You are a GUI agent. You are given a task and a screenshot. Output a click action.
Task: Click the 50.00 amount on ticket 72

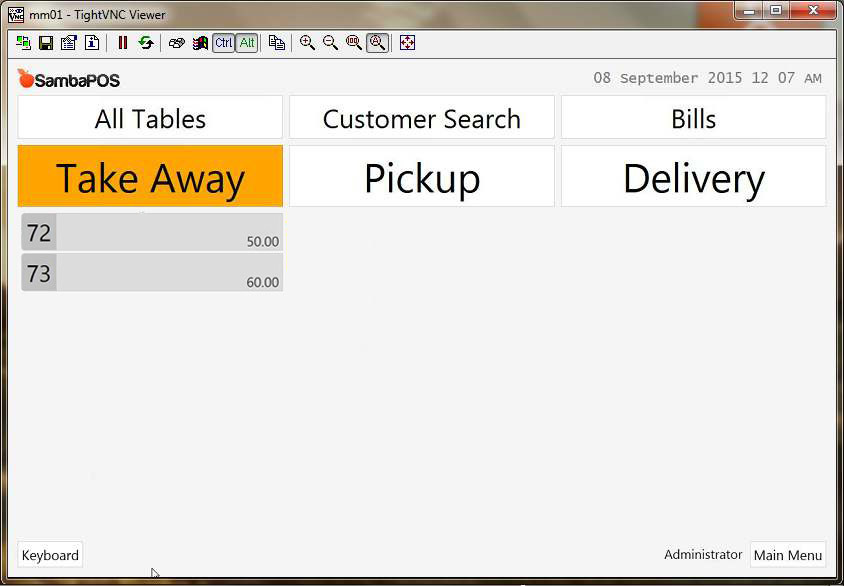click(263, 242)
